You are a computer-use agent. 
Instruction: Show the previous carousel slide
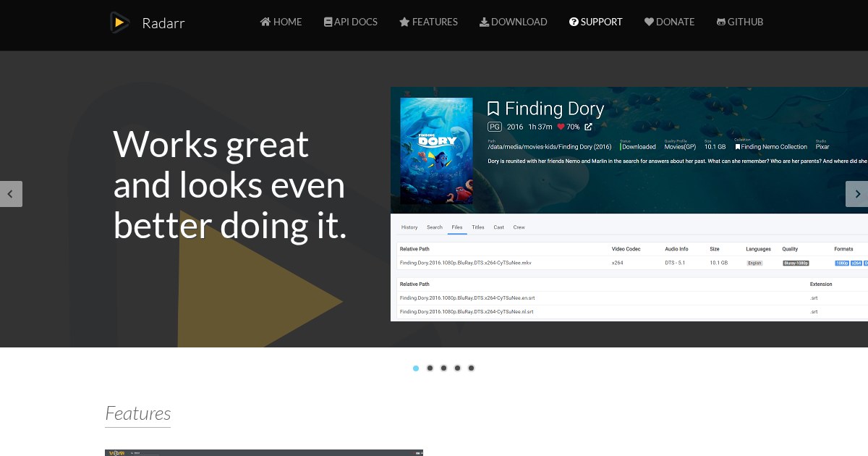(x=11, y=194)
